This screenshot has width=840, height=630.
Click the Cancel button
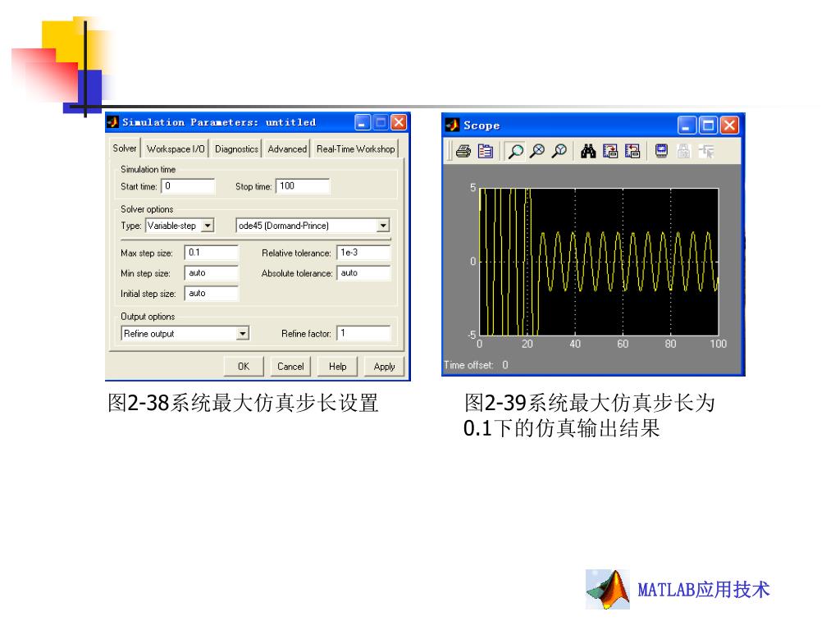point(290,367)
